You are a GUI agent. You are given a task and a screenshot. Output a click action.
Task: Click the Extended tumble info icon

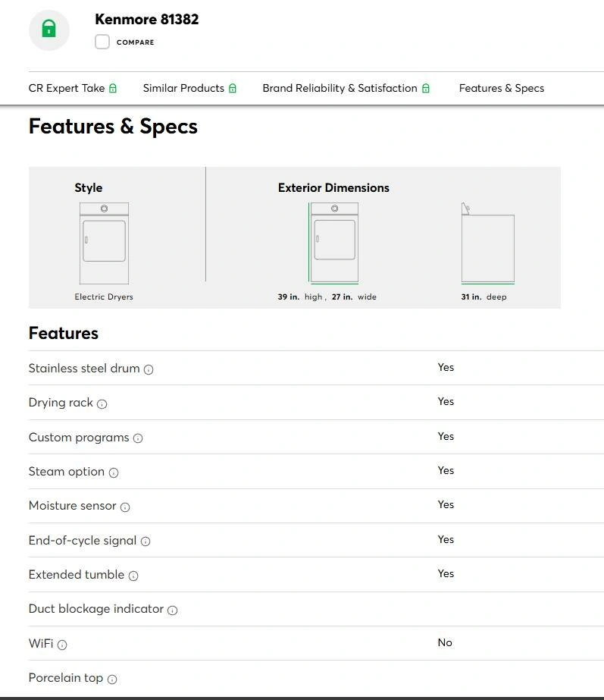[x=133, y=576]
